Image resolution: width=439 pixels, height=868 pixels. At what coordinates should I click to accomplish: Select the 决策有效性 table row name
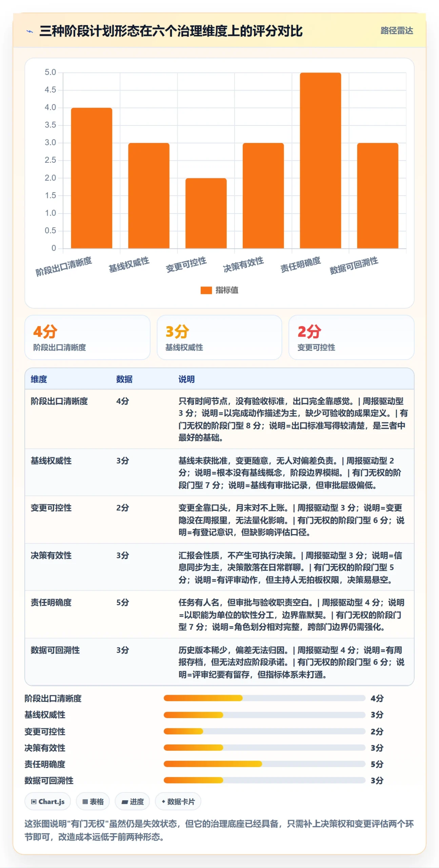pyautogui.click(x=51, y=555)
